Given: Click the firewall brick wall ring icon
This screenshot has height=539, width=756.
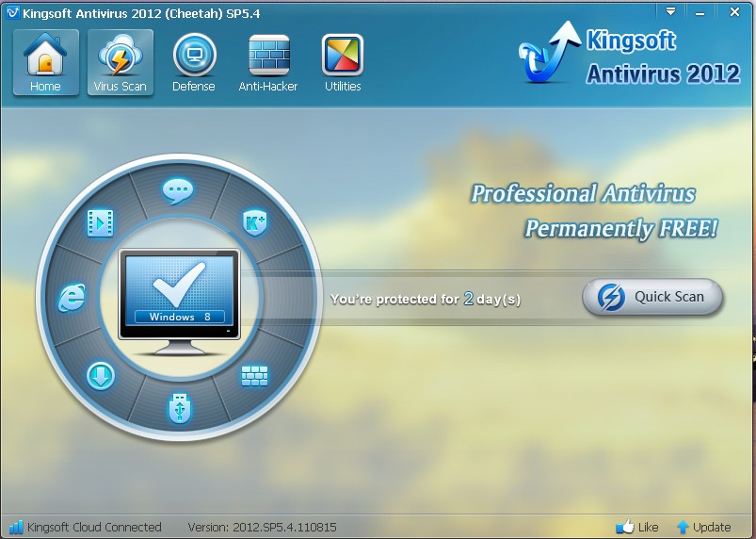Looking at the screenshot, I should [x=254, y=376].
